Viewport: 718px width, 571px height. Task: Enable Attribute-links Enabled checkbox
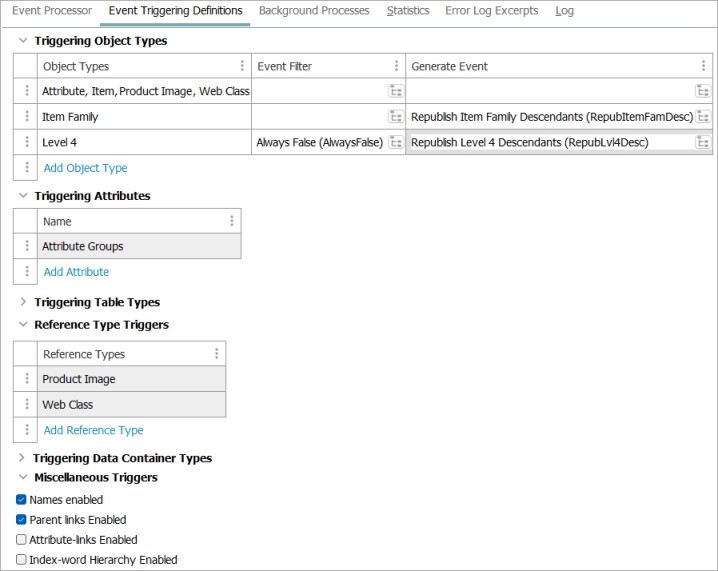click(x=21, y=539)
